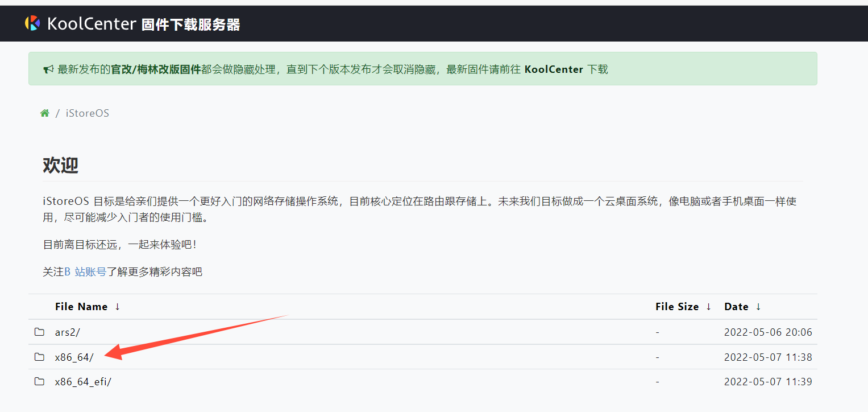The width and height of the screenshot is (868, 412).
Task: Click the text 目前离目标还远，一起来体验吧!
Action: coord(120,245)
